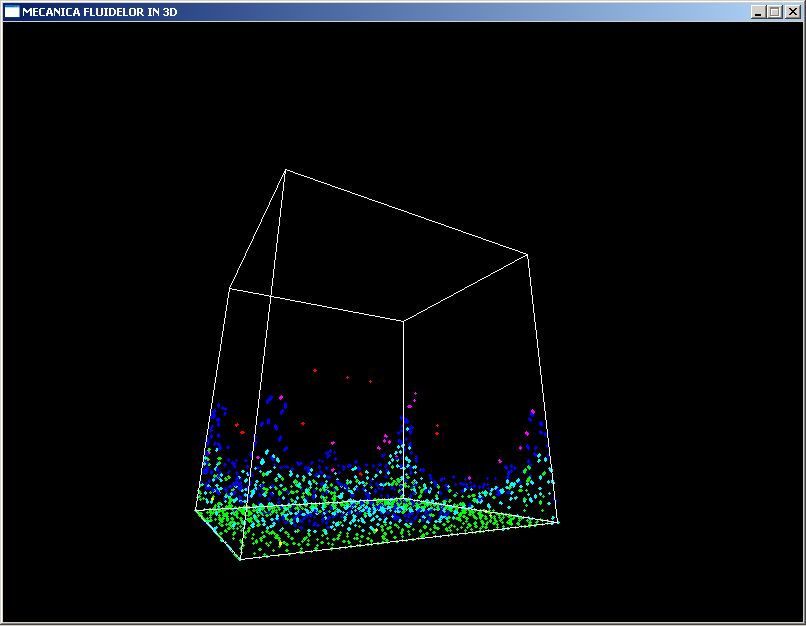Click the window system menu icon
806x626 pixels.
(12, 12)
